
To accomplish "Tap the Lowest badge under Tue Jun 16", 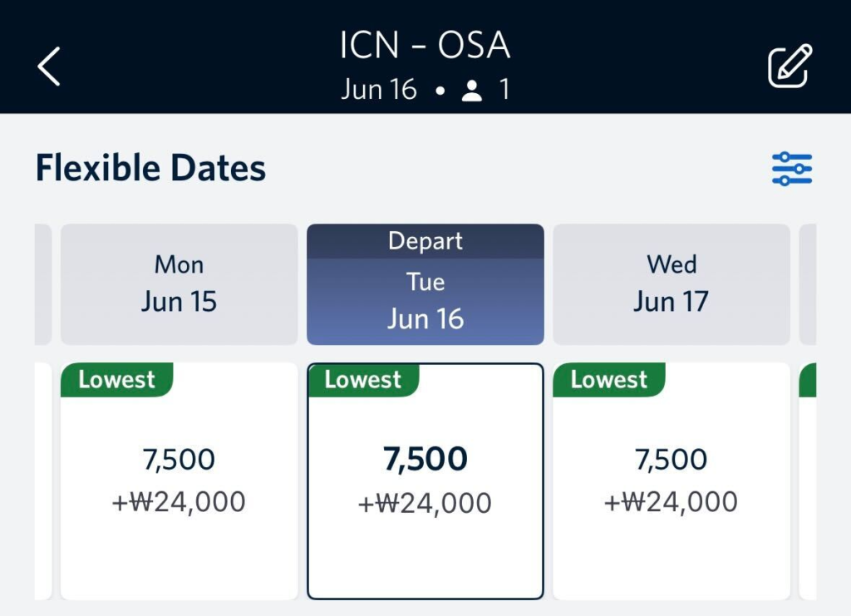I will coord(362,380).
